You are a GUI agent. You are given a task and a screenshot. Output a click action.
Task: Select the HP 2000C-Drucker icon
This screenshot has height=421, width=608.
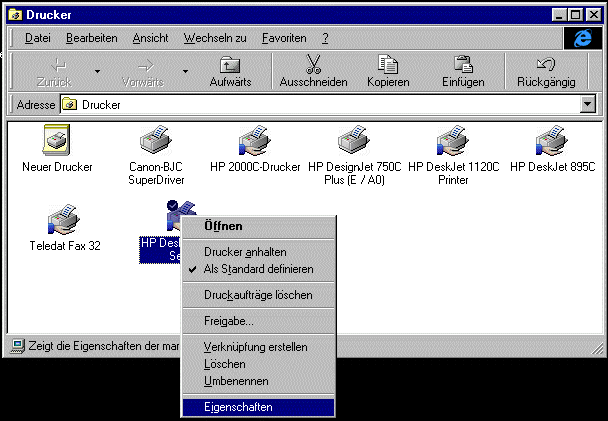point(255,141)
